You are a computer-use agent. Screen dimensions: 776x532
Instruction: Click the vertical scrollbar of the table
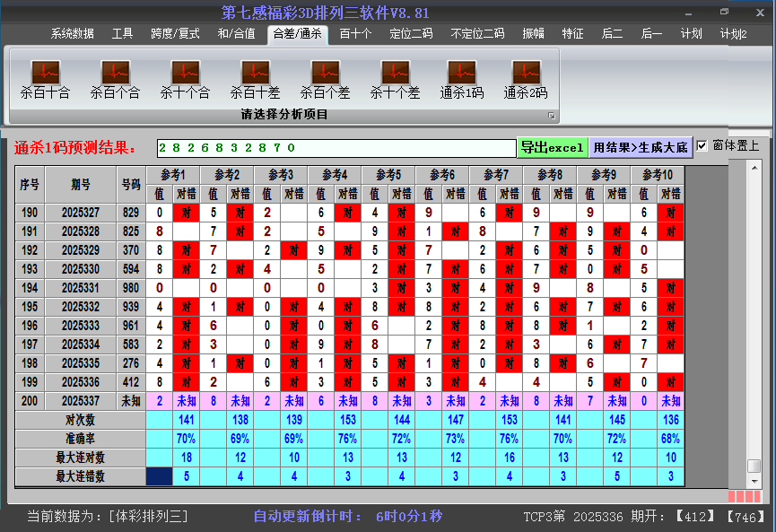(x=754, y=314)
